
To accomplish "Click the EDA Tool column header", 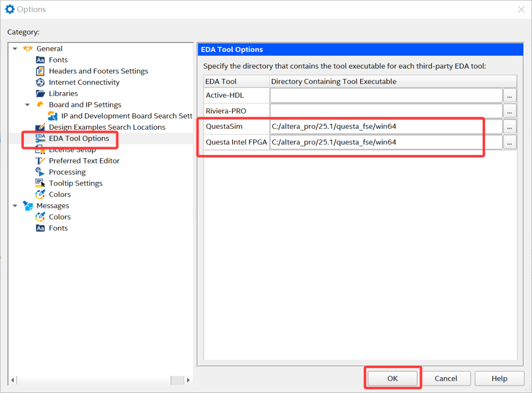I will click(236, 81).
